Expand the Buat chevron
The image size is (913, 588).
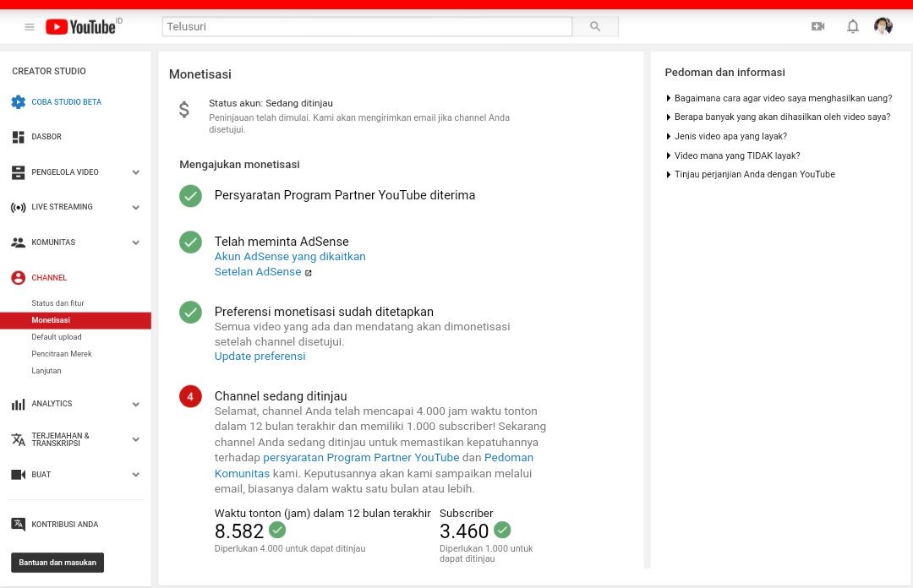click(x=135, y=475)
